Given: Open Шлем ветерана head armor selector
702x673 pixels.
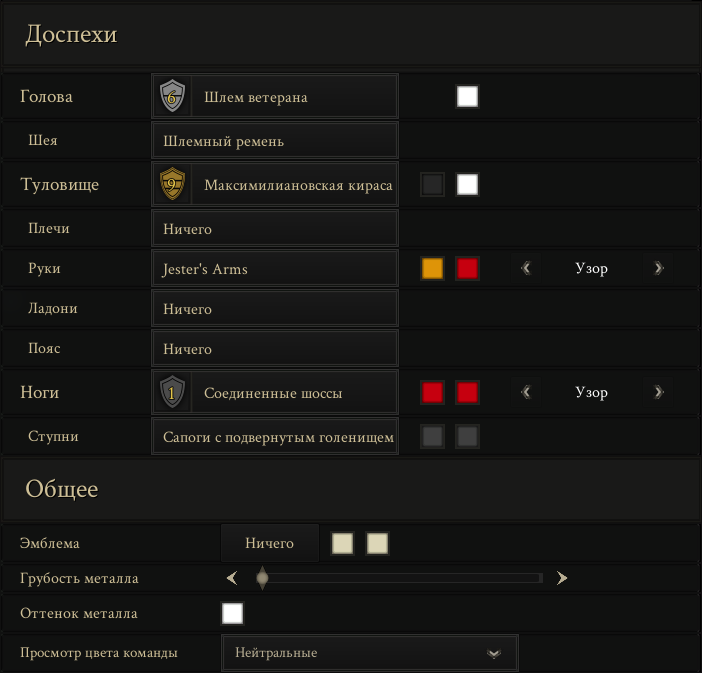Looking at the screenshot, I should (275, 96).
